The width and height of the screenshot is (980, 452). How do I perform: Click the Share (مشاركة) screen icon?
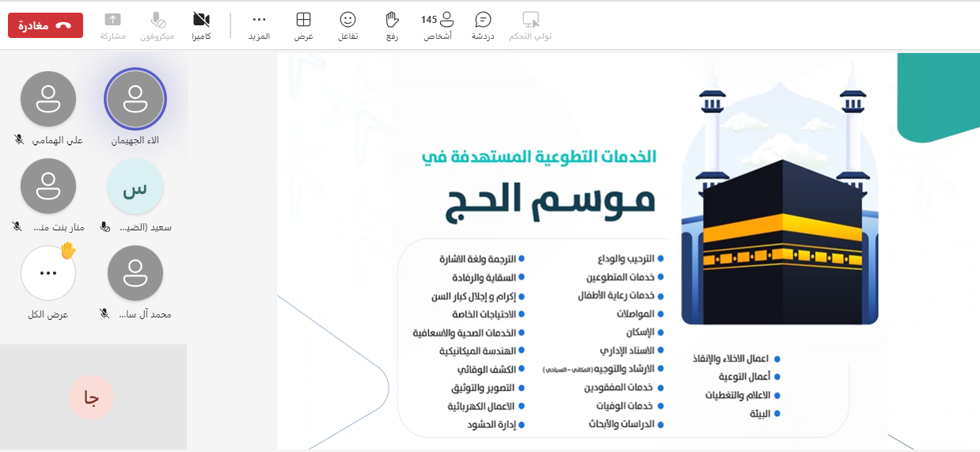click(x=113, y=20)
